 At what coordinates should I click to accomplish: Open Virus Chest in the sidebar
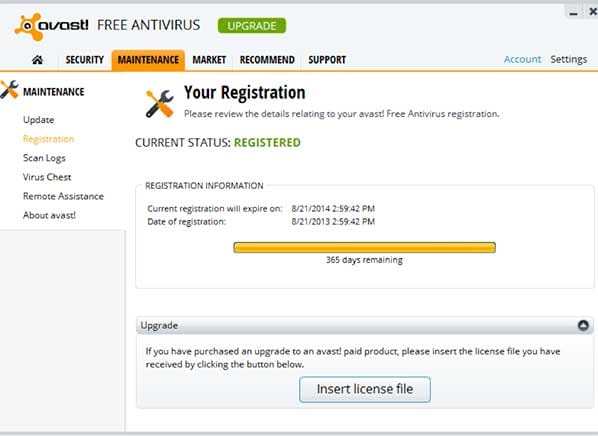(47, 177)
